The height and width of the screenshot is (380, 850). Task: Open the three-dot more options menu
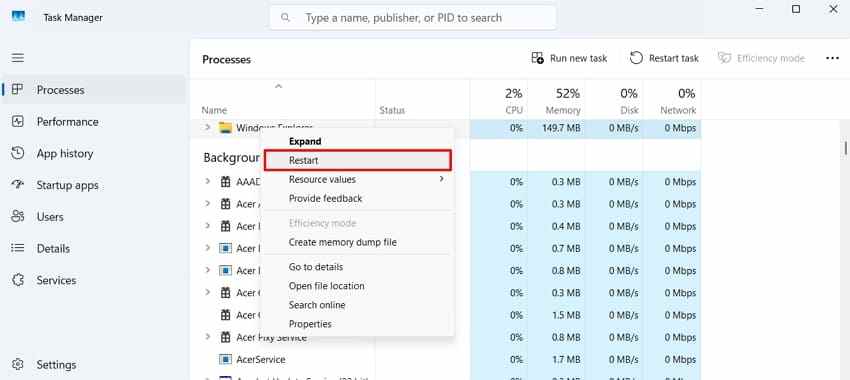pos(832,58)
